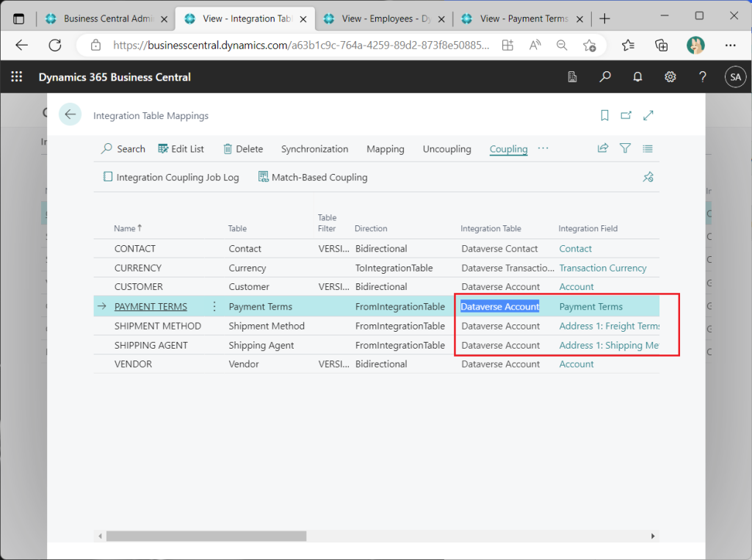Close the View - Integration Table browser tab
Viewport: 752px width, 560px height.
coord(303,19)
